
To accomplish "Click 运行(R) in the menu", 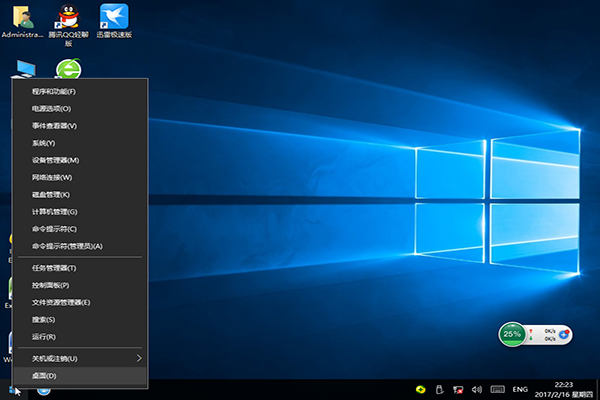I will [x=44, y=336].
